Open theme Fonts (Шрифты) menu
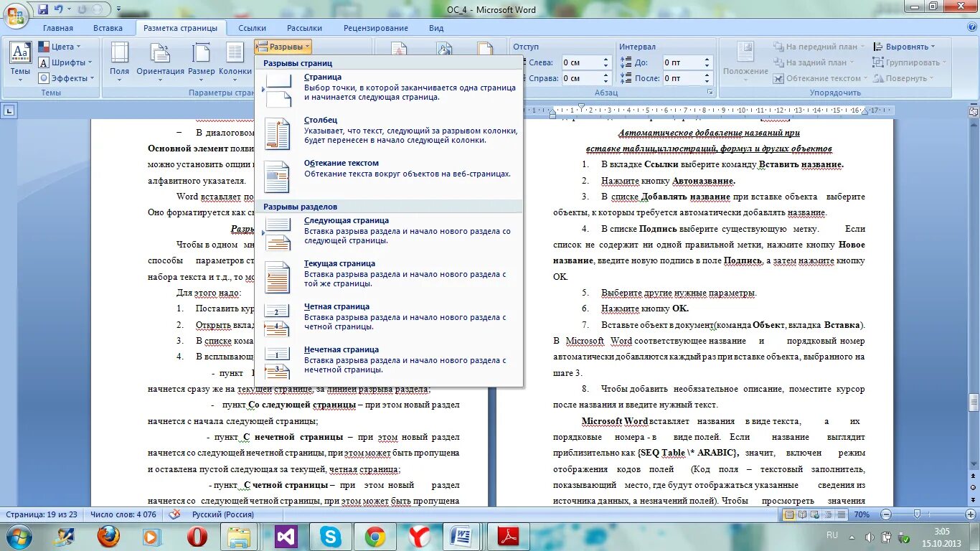Image resolution: width=980 pixels, height=551 pixels. pos(65,62)
